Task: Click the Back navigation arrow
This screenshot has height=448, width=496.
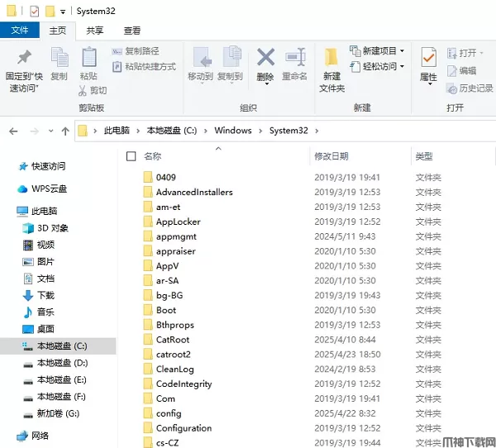Action: point(13,131)
